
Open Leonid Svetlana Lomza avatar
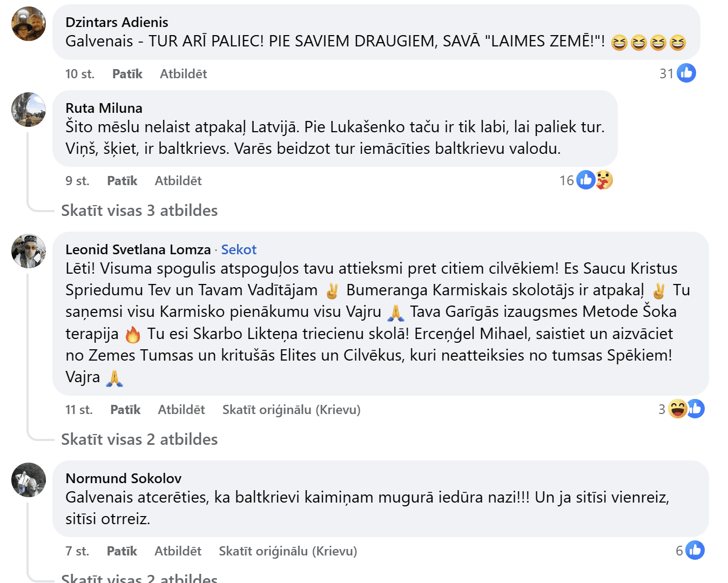point(29,251)
